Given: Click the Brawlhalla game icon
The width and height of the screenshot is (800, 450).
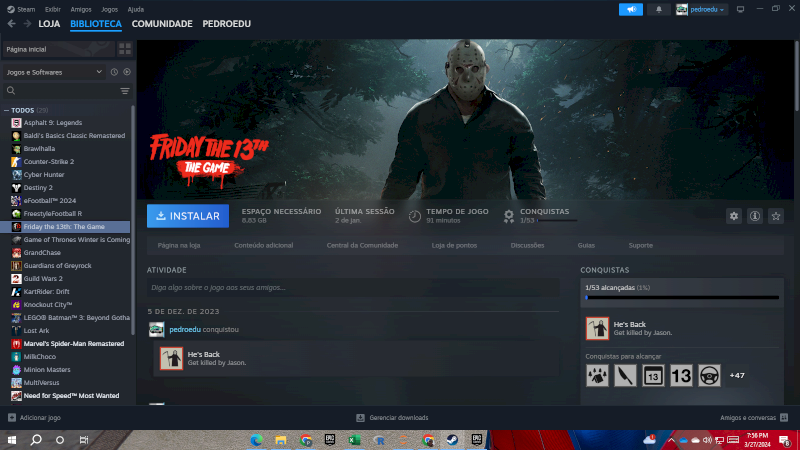Looking at the screenshot, I should (x=16, y=148).
